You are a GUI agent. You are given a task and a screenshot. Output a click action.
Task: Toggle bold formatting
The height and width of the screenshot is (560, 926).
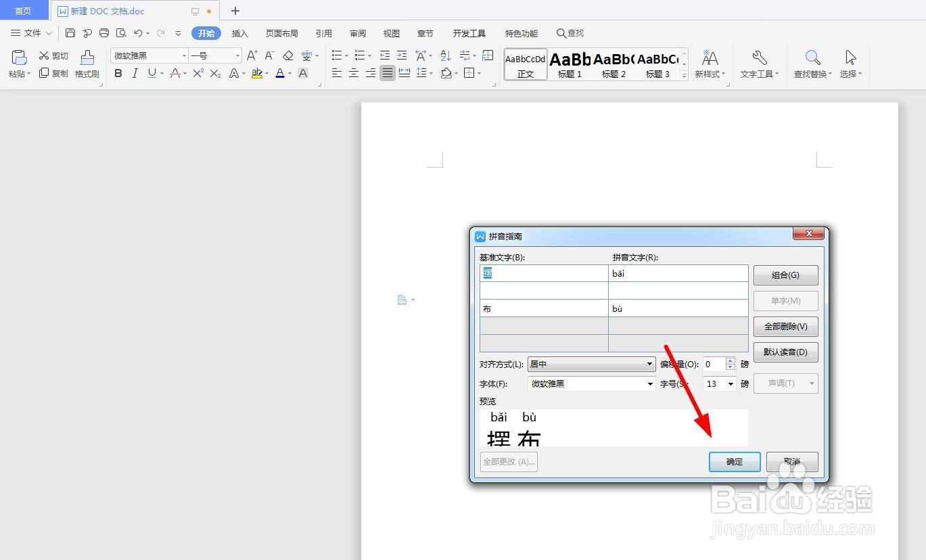point(118,73)
